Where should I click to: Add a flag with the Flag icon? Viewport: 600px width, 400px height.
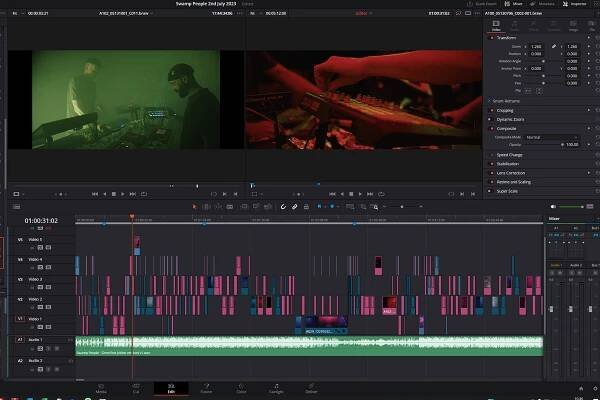coord(319,207)
